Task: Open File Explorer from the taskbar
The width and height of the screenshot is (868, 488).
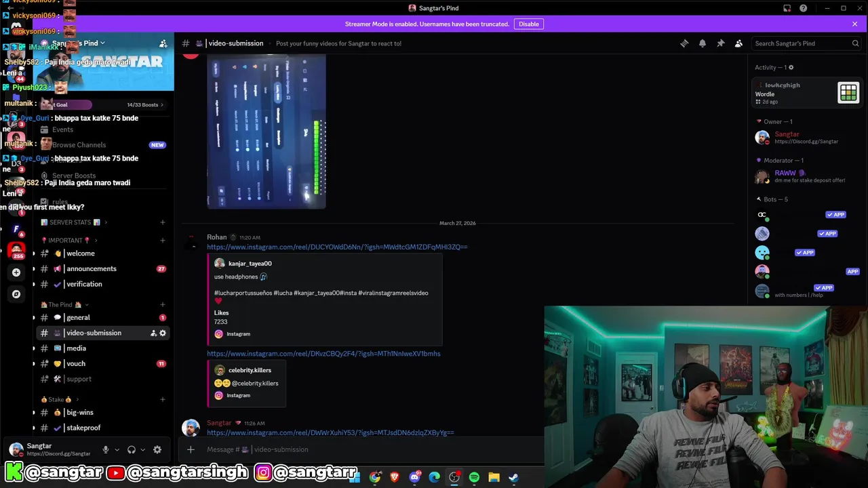Action: tap(494, 477)
